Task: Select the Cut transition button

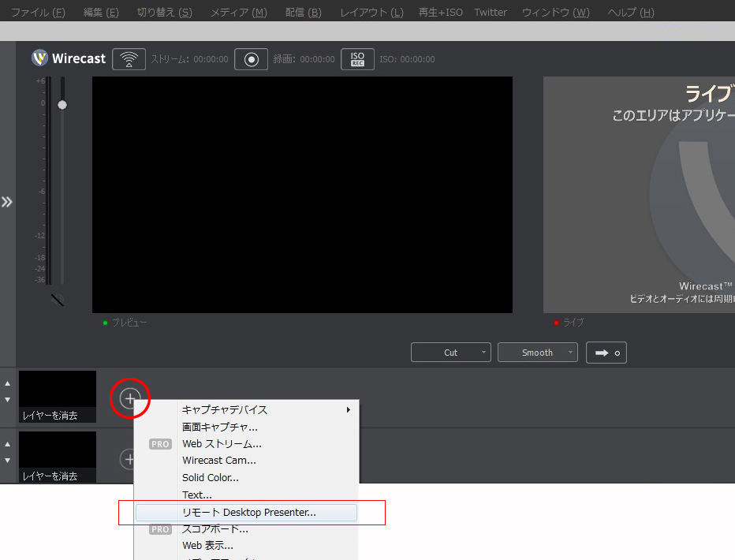Action: tap(450, 353)
